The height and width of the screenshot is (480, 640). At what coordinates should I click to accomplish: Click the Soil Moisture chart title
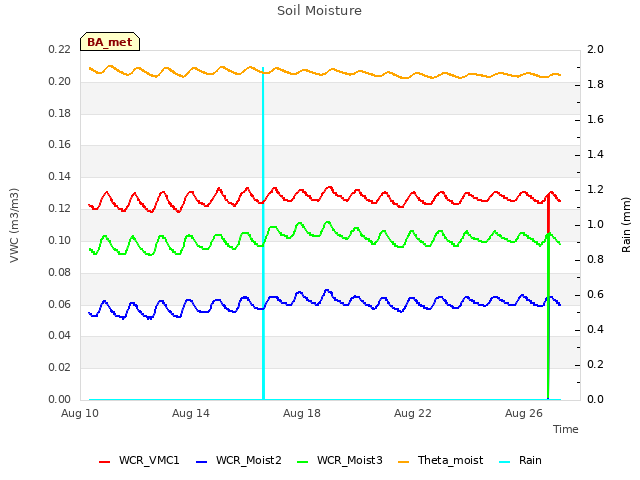(319, 11)
